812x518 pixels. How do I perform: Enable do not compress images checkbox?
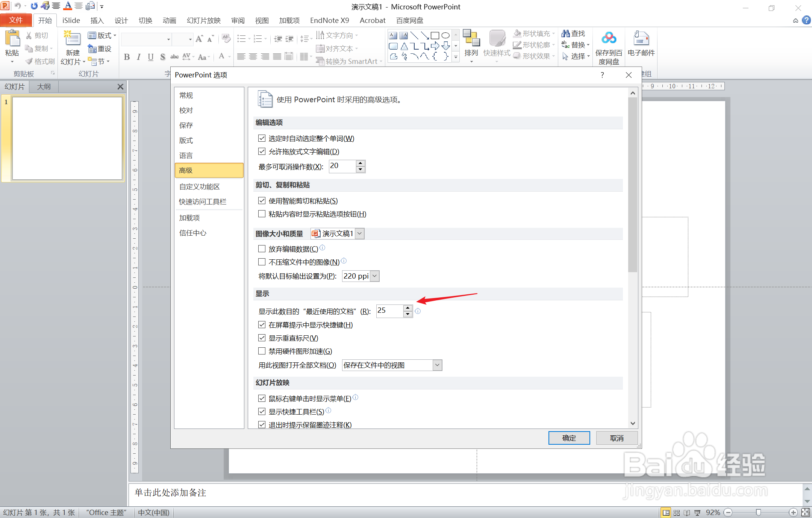tap(262, 262)
